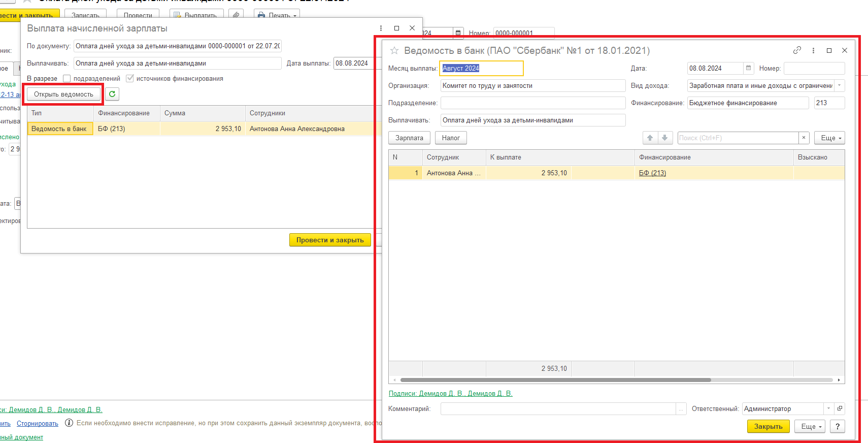Open the background document's Демидов Д. В. signatures link
This screenshot has width=868, height=443.
[x=51, y=409]
